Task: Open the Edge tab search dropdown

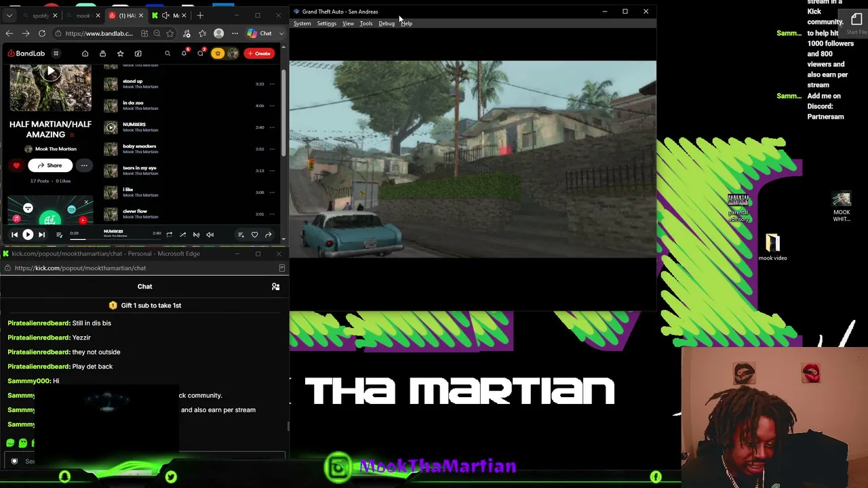Action: (x=9, y=15)
